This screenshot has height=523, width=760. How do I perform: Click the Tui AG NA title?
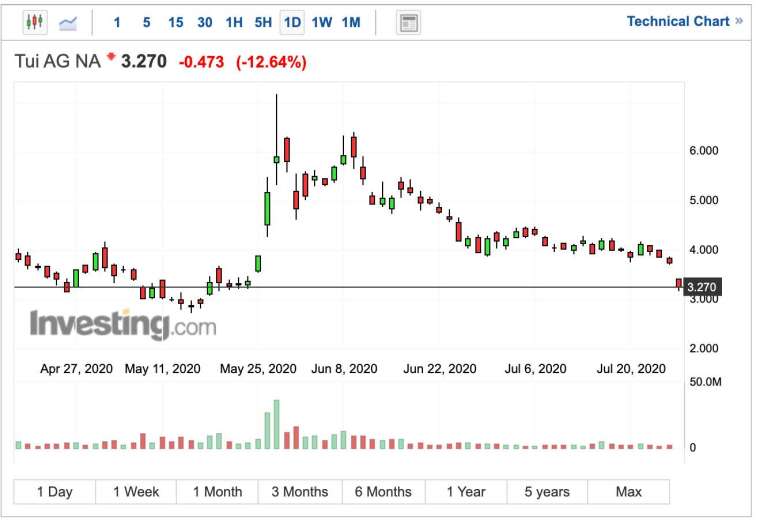pyautogui.click(x=57, y=62)
